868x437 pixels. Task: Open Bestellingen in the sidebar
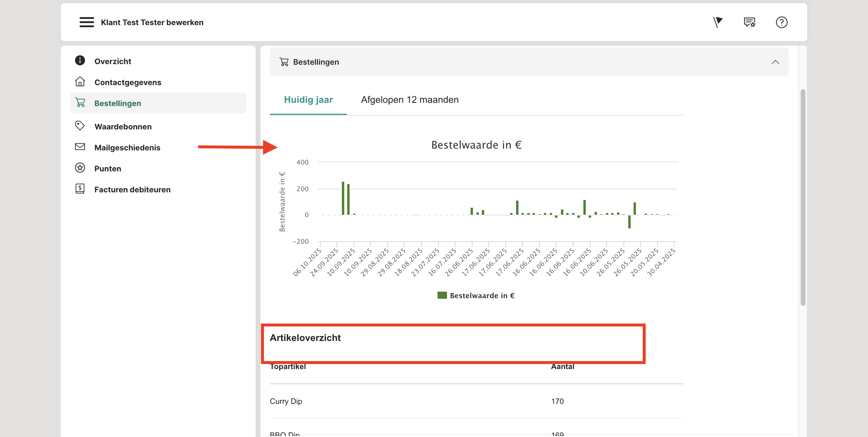[x=118, y=103]
